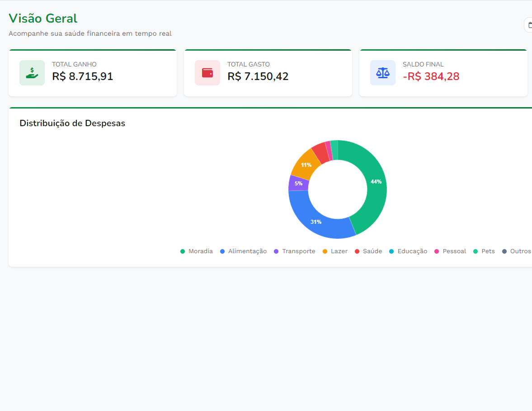Click the subtitle about saúde financeira em tempo real
The image size is (532, 411).
pyautogui.click(x=90, y=33)
